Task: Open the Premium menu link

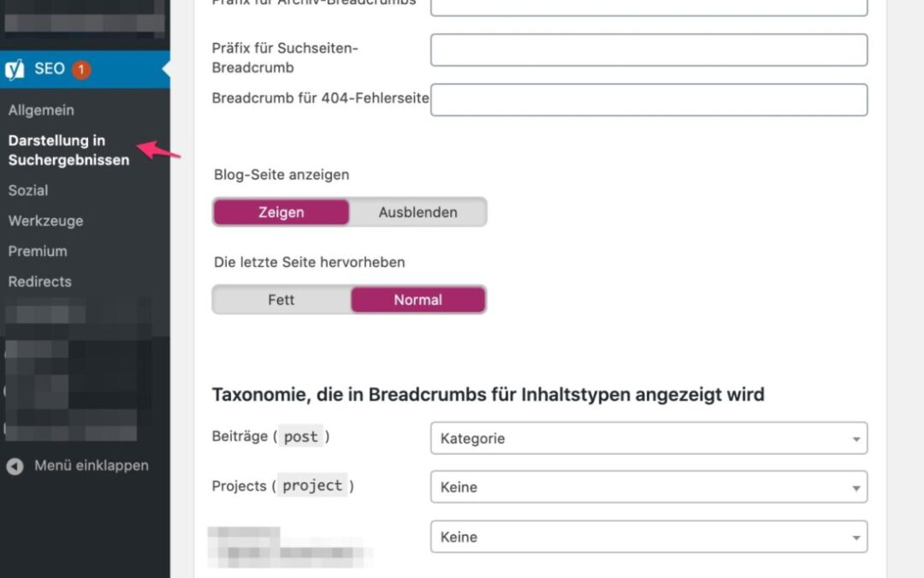Action: point(38,251)
